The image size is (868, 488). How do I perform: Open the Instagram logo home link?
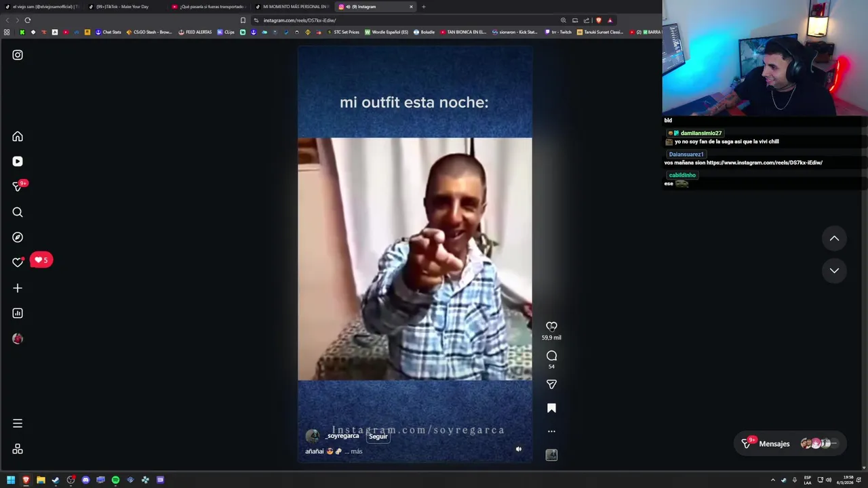pyautogui.click(x=18, y=55)
